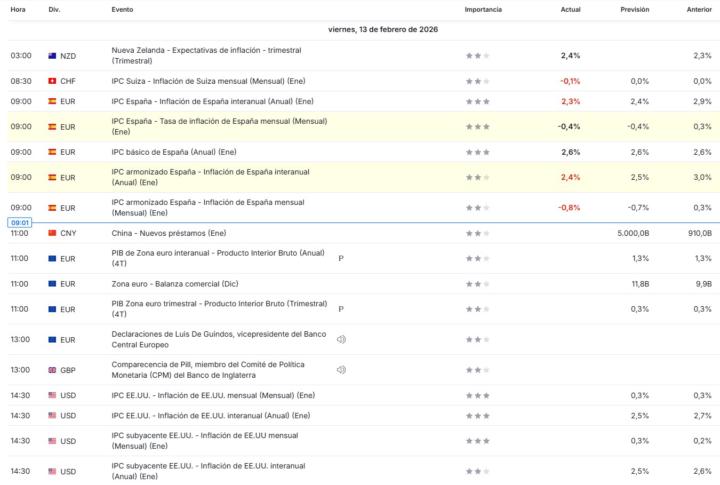Click importance stars for China Nuevos préstamos
This screenshot has height=485, width=720.
coord(477,233)
